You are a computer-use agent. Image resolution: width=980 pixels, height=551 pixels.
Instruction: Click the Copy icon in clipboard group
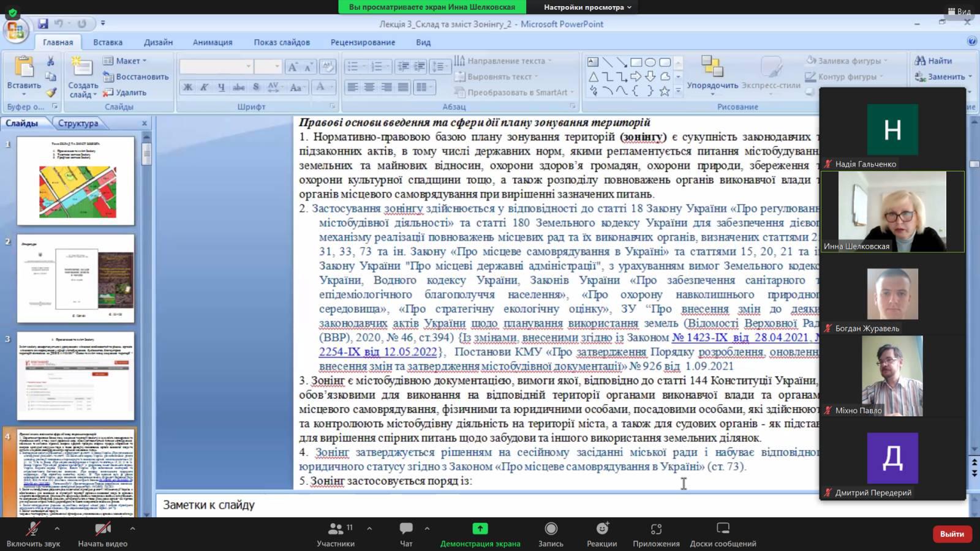[x=50, y=77]
